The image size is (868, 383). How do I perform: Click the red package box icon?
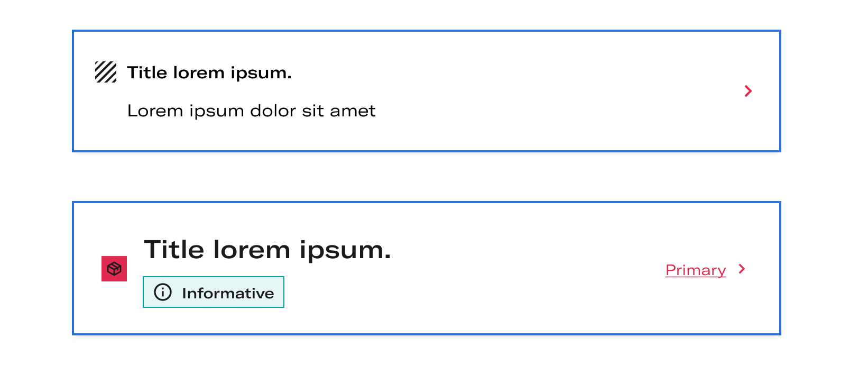[x=114, y=269]
